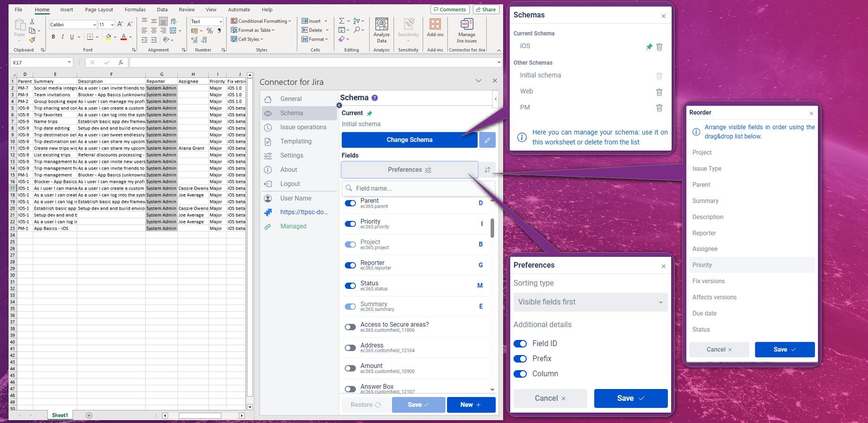The height and width of the screenshot is (423, 868).
Task: Open the Sorting type dropdown
Action: click(590, 302)
